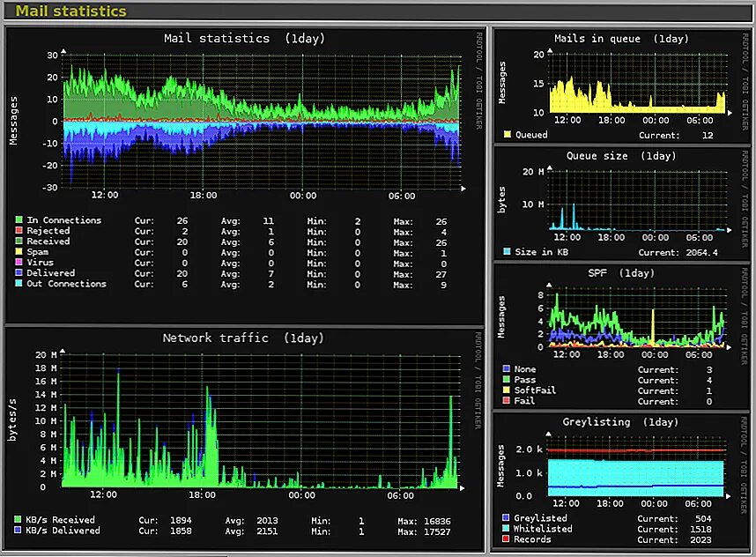Image resolution: width=756 pixels, height=557 pixels.
Task: Click the Delivered max value 27
Action: [441, 274]
